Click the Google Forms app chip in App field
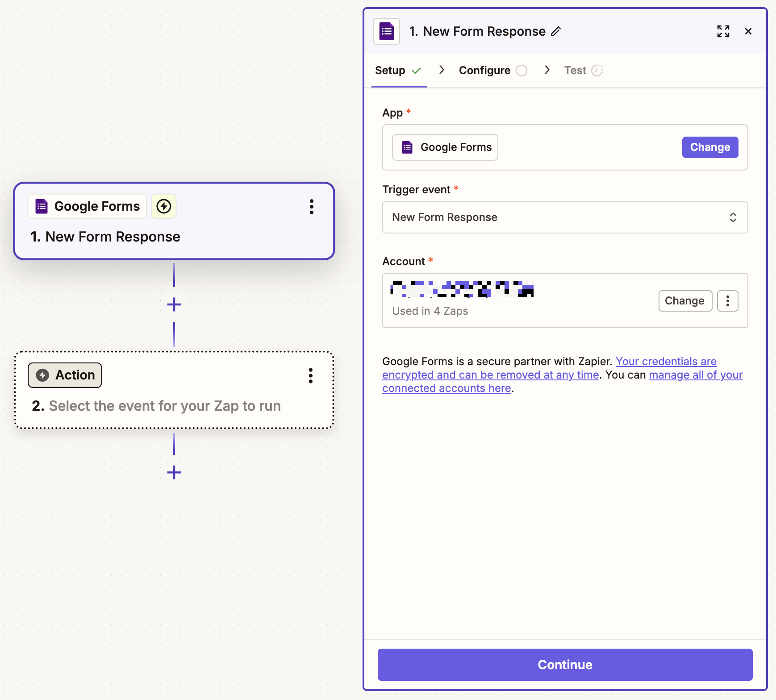The height and width of the screenshot is (700, 776). pos(445,147)
